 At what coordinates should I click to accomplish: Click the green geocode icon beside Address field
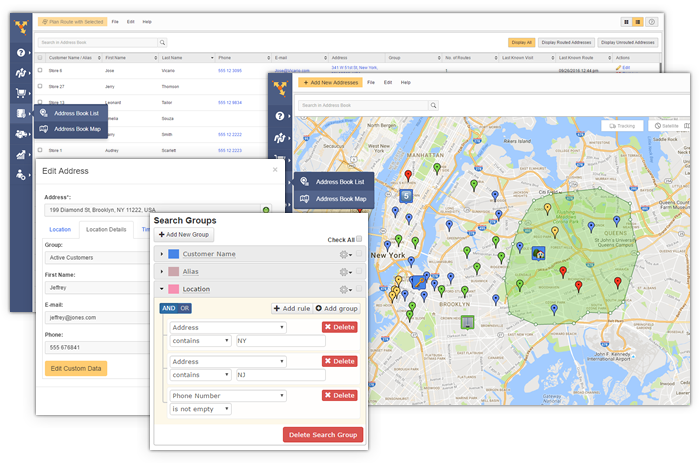coord(266,210)
